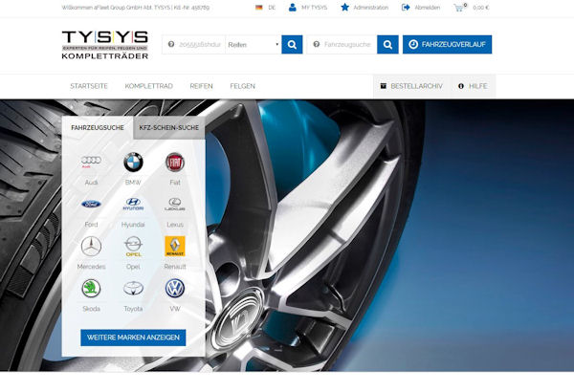Viewport: 574px width, 392px height.
Task: Choose the Lexus brand logo
Action: click(175, 205)
